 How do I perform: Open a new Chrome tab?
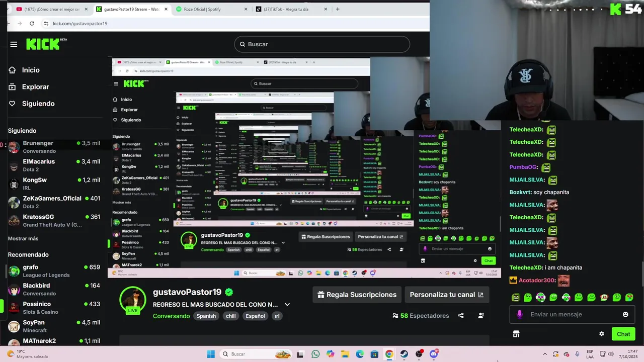[x=338, y=9]
